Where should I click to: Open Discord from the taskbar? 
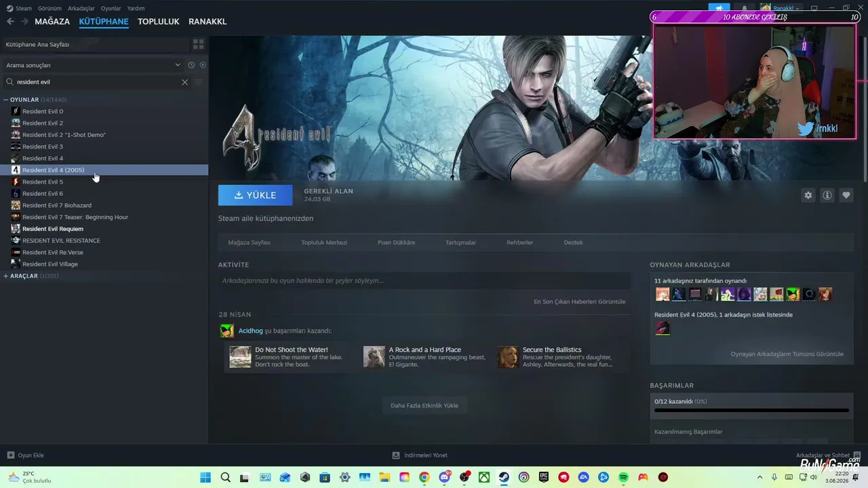(444, 477)
